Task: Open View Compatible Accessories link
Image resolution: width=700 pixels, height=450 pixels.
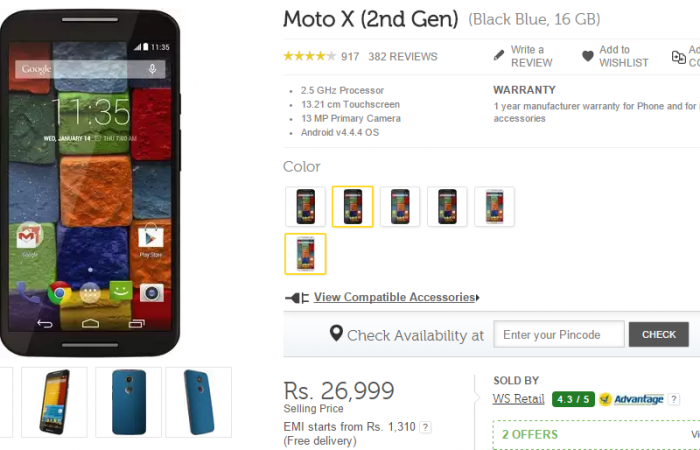Action: (x=394, y=297)
